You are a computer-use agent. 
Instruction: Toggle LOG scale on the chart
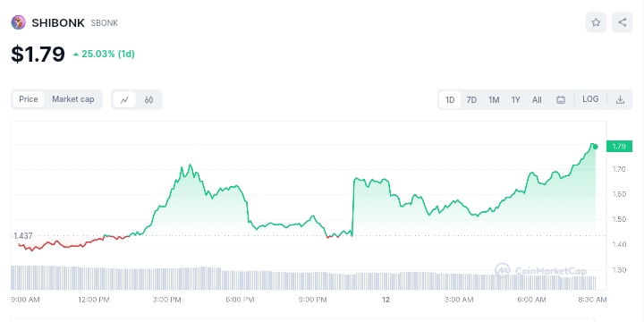590,99
